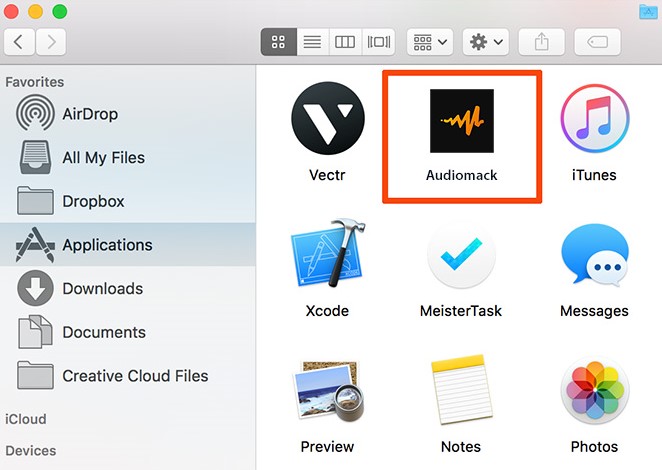Click the AirDrop sidebar icon
Image resolution: width=662 pixels, height=470 pixels.
click(x=35, y=113)
